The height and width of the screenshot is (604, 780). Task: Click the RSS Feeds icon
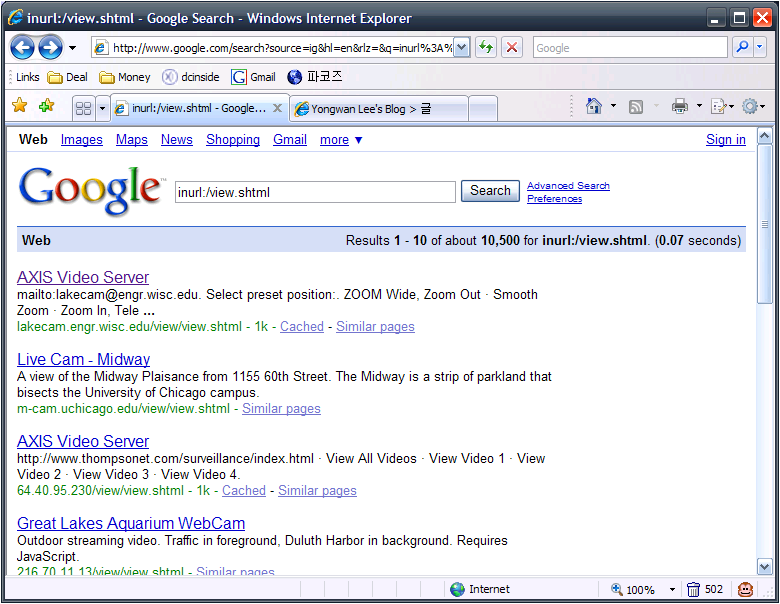pyautogui.click(x=636, y=106)
